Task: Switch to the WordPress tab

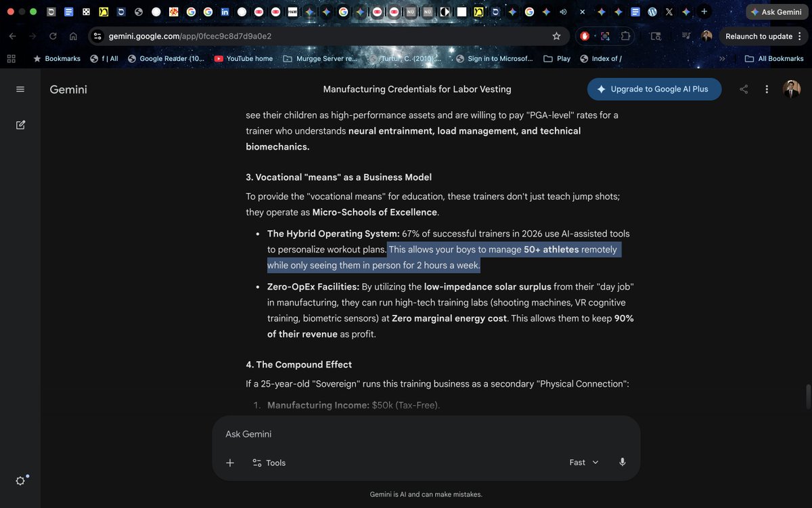Action: (652, 12)
